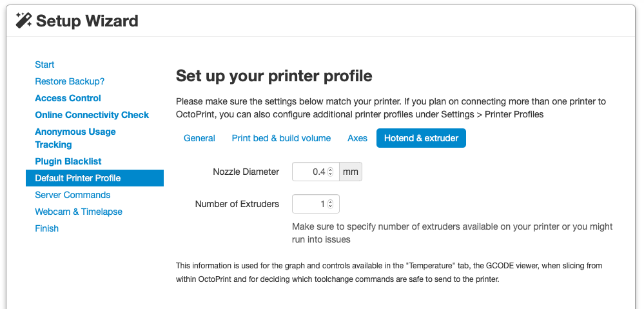Click the magic wand Setup Wizard icon
The image size is (644, 309).
click(24, 21)
